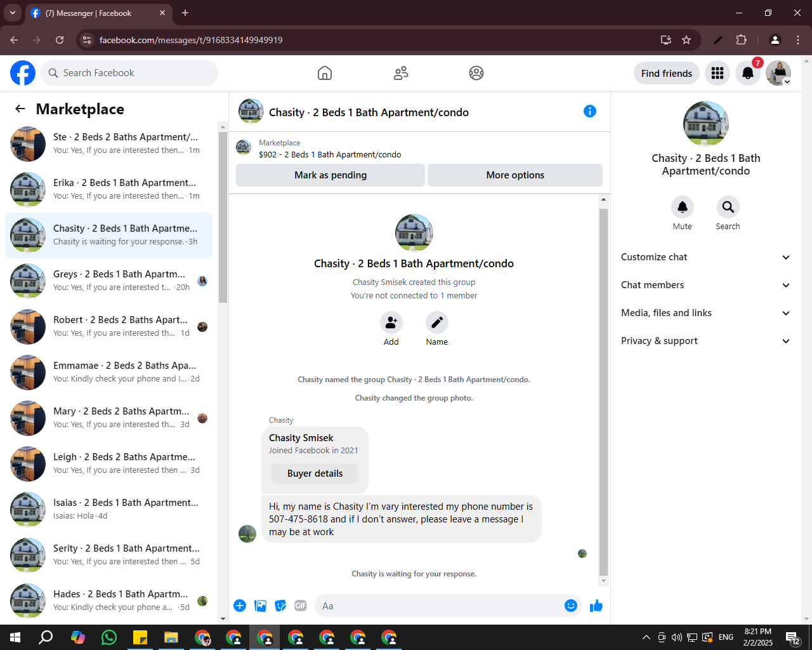The width and height of the screenshot is (812, 650).
Task: Click Mark as pending button
Action: tap(331, 175)
